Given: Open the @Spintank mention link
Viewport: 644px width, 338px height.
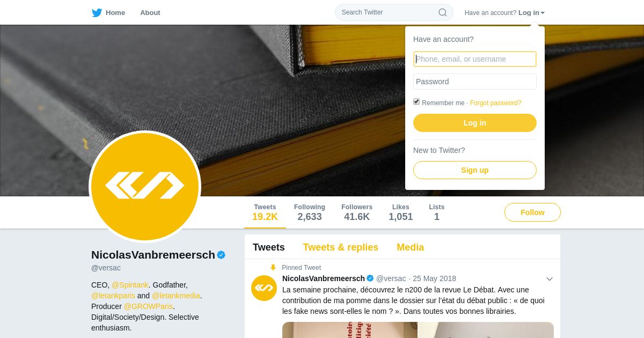Looking at the screenshot, I should click(x=130, y=285).
